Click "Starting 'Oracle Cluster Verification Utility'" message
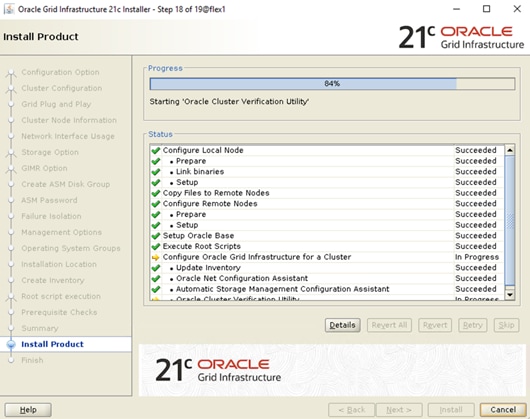This screenshot has width=530, height=419. pyautogui.click(x=229, y=102)
